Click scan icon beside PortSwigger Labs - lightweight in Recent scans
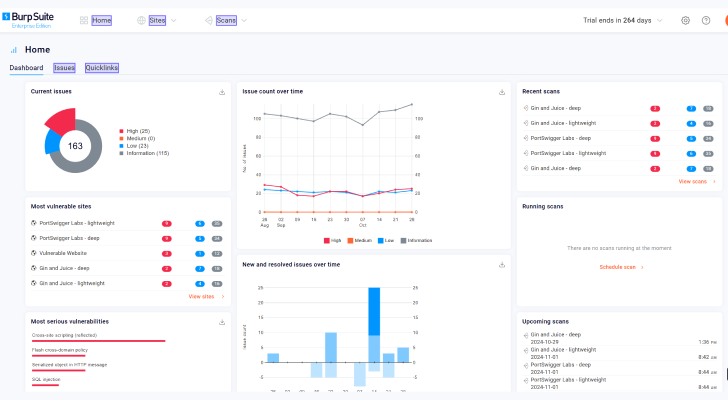 click(526, 153)
